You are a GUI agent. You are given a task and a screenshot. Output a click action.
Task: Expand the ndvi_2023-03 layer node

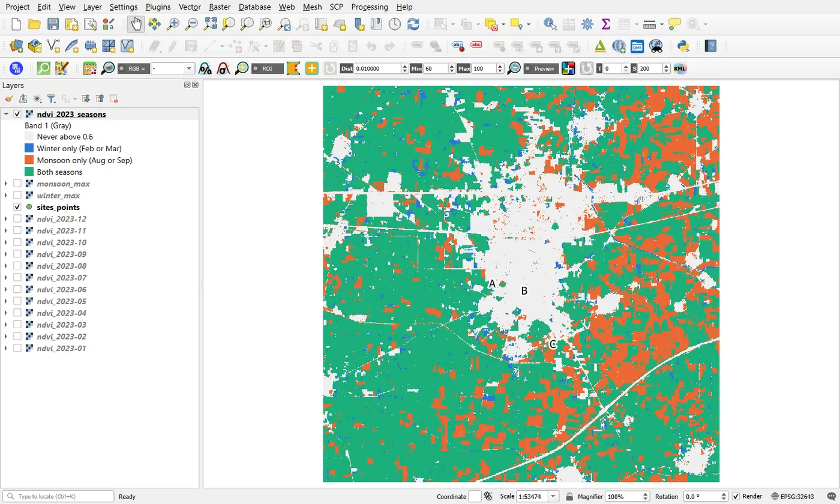[6, 325]
